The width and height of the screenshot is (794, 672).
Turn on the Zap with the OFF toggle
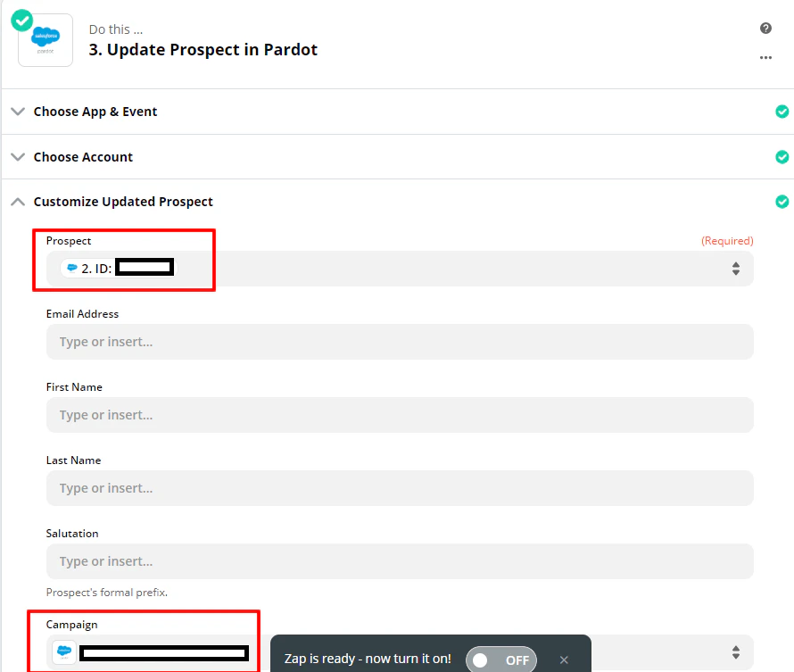click(500, 659)
